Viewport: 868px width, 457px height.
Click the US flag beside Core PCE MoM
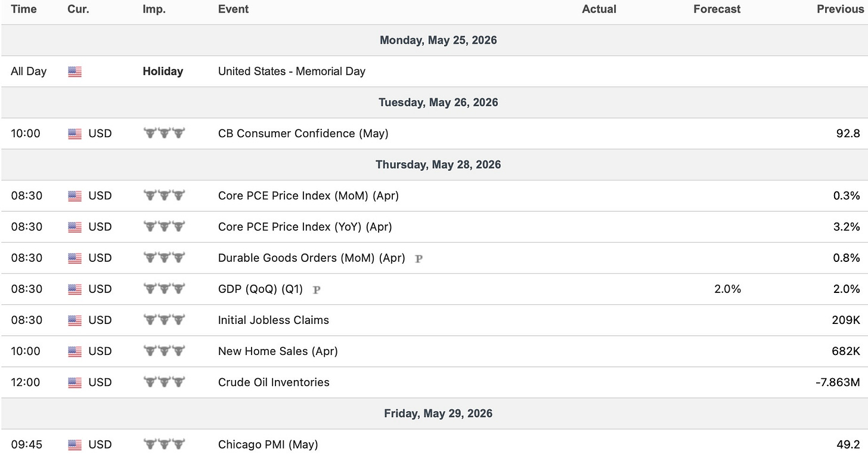tap(75, 196)
